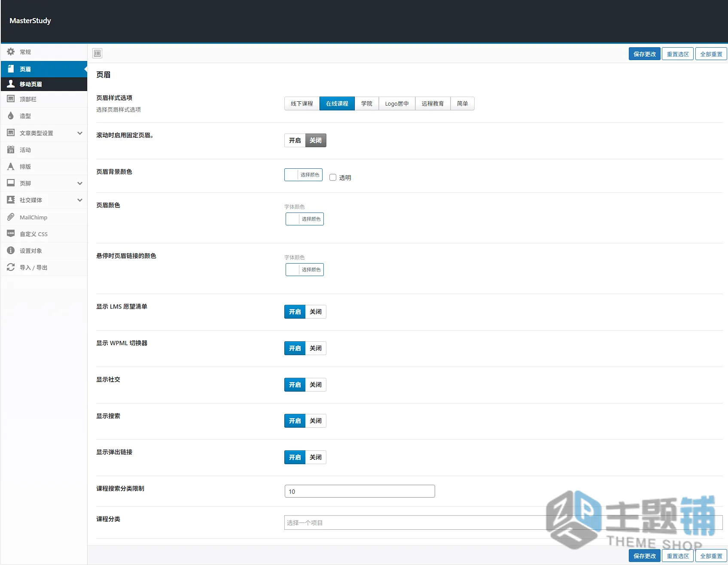This screenshot has height=565, width=728.
Task: Select the 在线课程 header style
Action: 337,103
